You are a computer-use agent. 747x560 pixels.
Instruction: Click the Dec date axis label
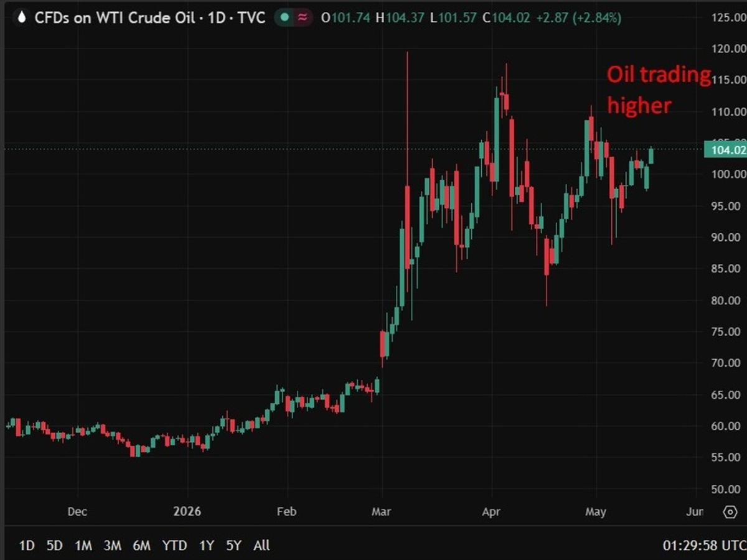coord(77,511)
